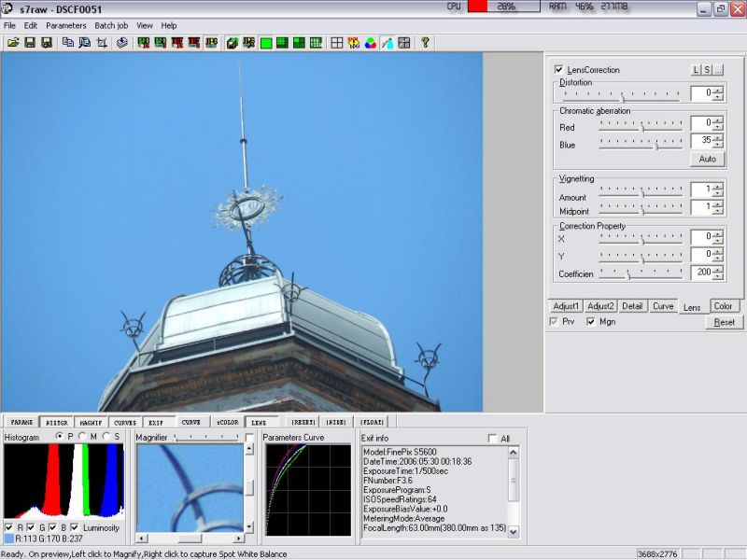Click the Reset button
The height and width of the screenshot is (560, 747).
725,322
